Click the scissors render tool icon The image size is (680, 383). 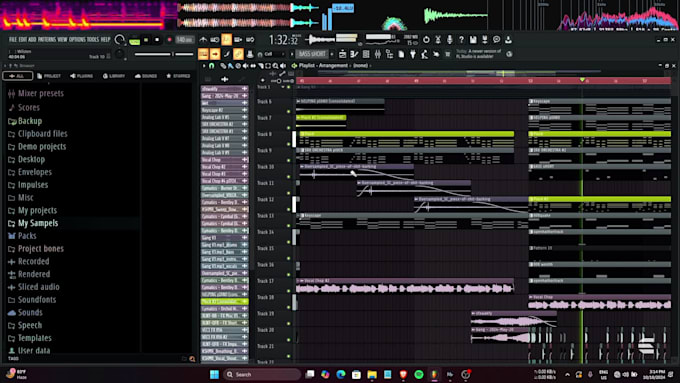click(x=438, y=40)
